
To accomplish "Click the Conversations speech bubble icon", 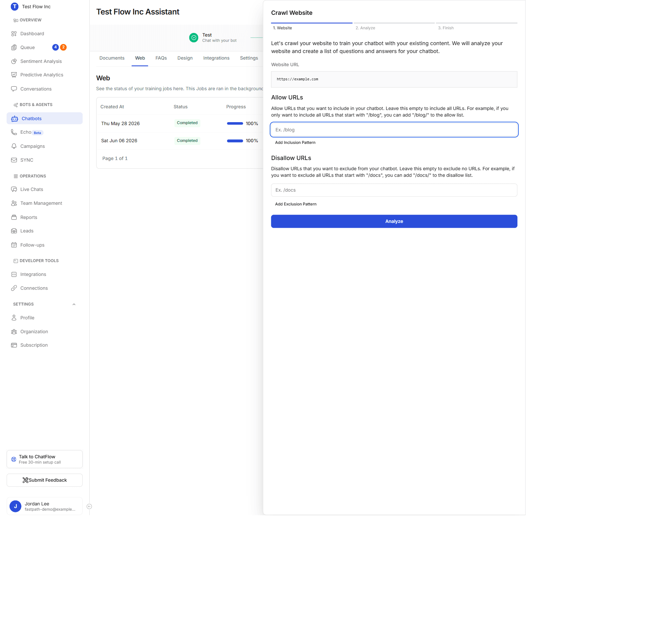I will click(x=14, y=89).
